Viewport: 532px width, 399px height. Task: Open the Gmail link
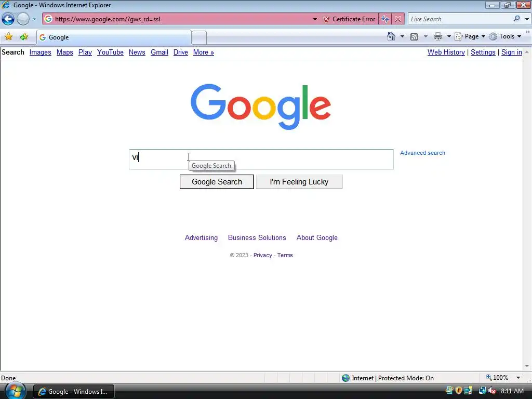coord(159,52)
